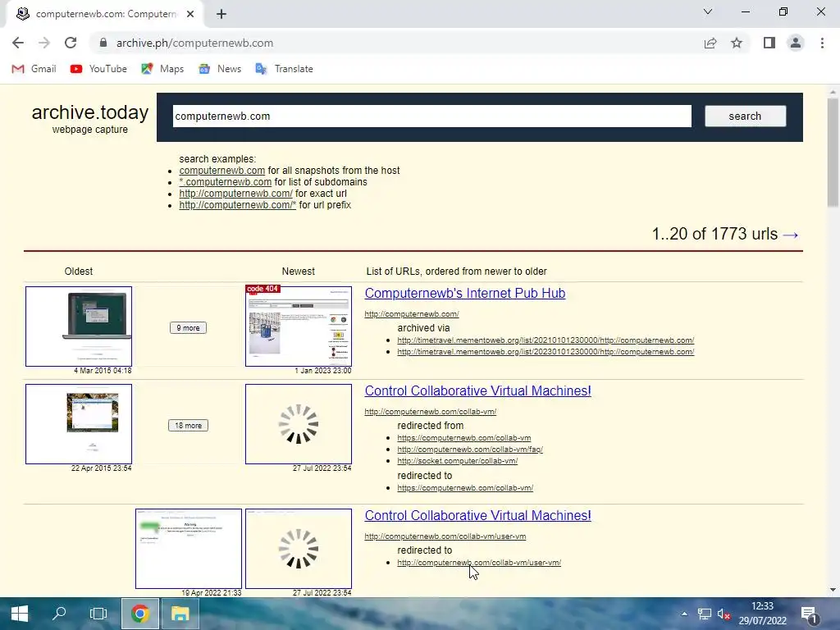Click the page vertical scrollbar thumb
Viewport: 840px width, 630px height.
coord(833,153)
